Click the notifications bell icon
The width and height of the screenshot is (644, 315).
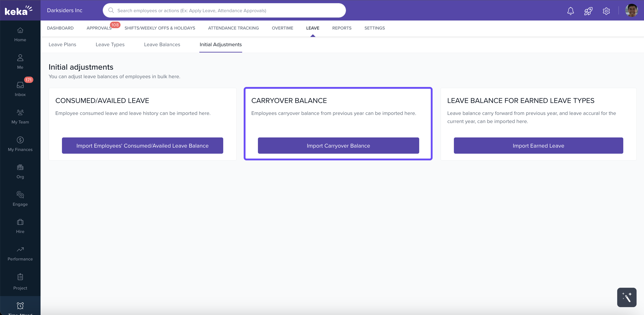(x=570, y=11)
